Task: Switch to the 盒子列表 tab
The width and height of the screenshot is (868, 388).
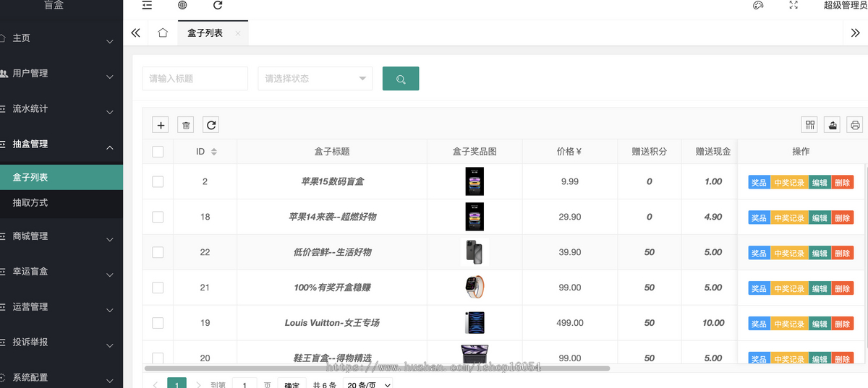Action: (205, 33)
